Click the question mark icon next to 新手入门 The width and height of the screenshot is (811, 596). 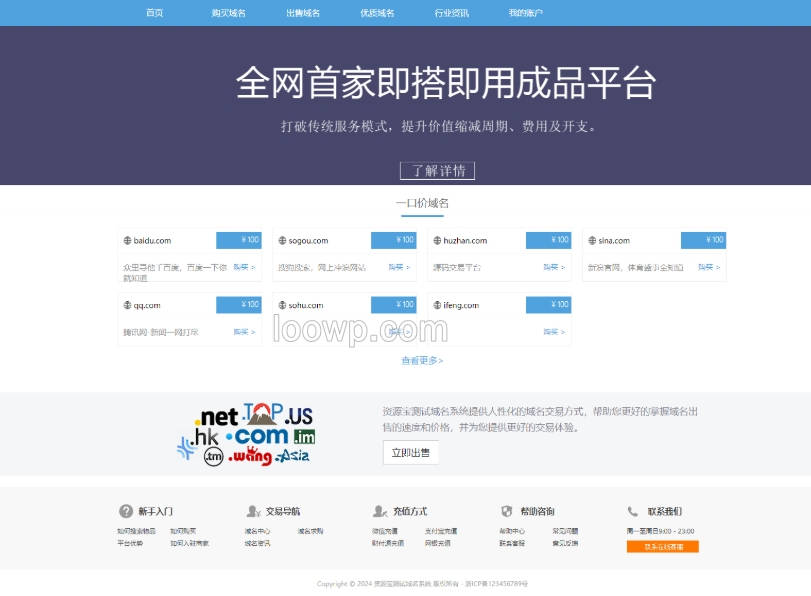[x=126, y=511]
